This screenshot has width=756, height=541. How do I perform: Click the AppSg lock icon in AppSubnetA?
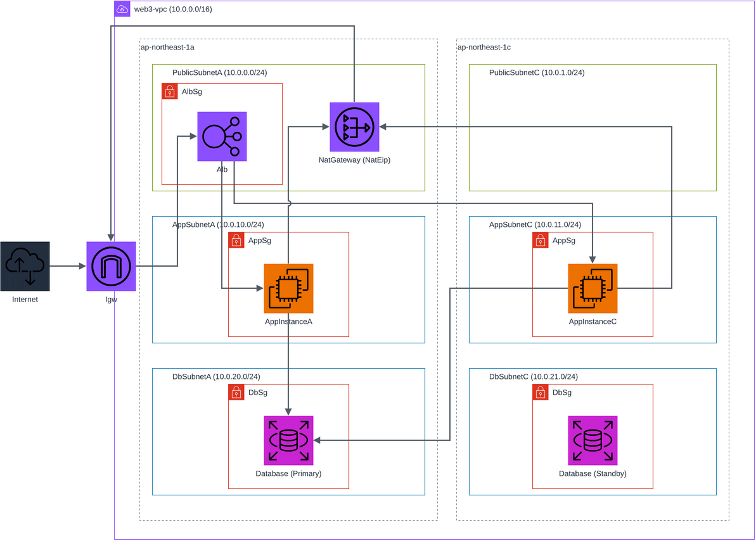pos(236,240)
